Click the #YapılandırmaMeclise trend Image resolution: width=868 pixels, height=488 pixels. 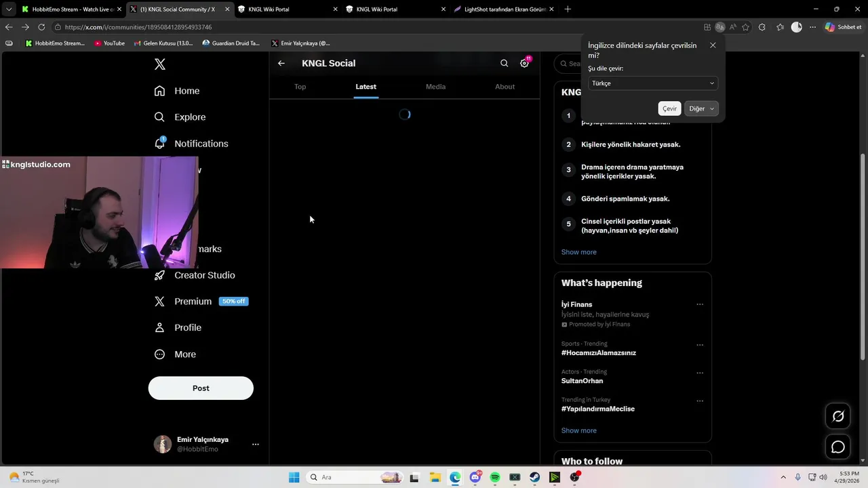[x=598, y=409]
